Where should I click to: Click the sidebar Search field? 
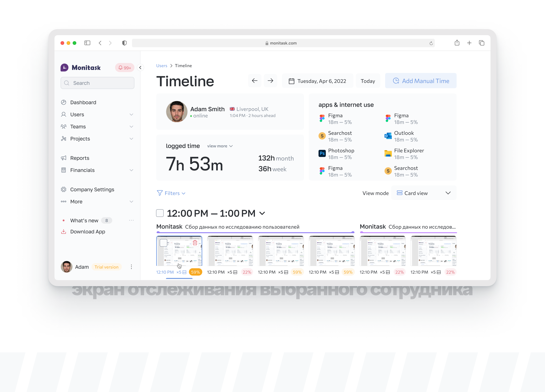pyautogui.click(x=97, y=83)
